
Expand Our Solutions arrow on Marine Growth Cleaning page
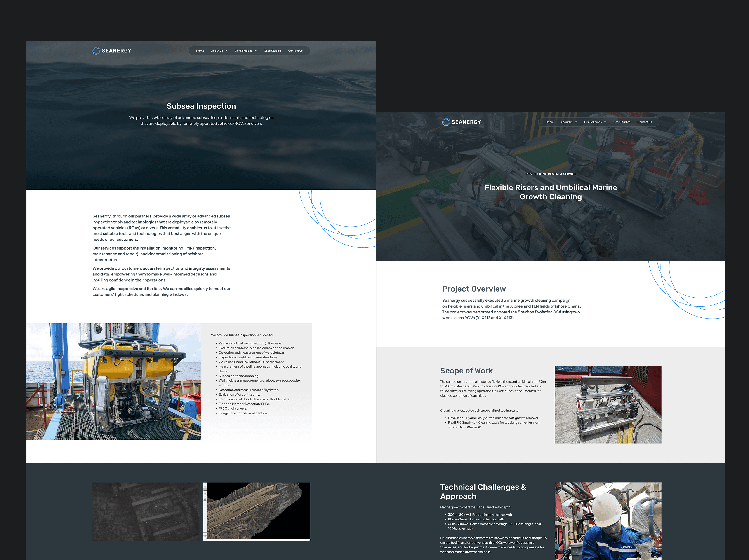[x=605, y=122]
